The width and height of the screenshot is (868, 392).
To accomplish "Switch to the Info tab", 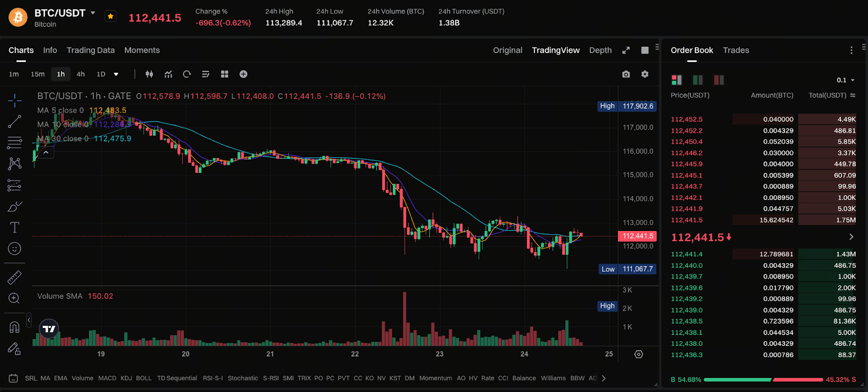I will (50, 50).
